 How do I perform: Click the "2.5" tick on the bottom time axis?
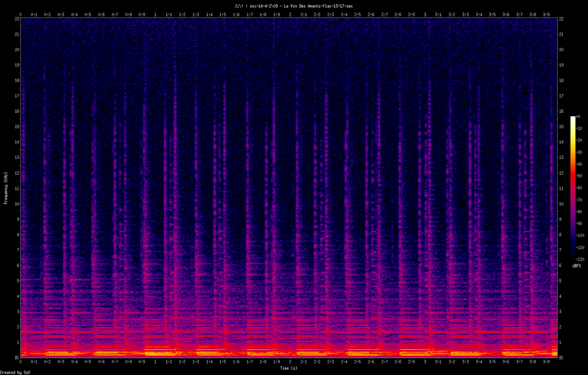pos(357,362)
